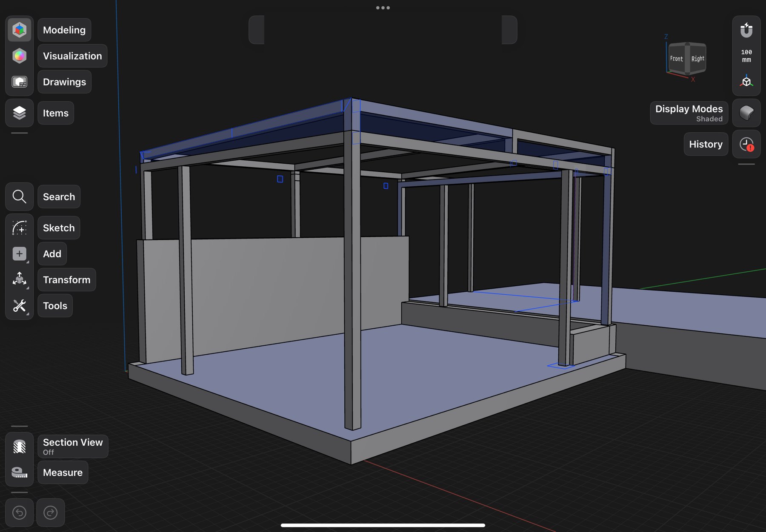Viewport: 766px width, 532px height.
Task: Open the Add plus icon
Action: coord(20,254)
